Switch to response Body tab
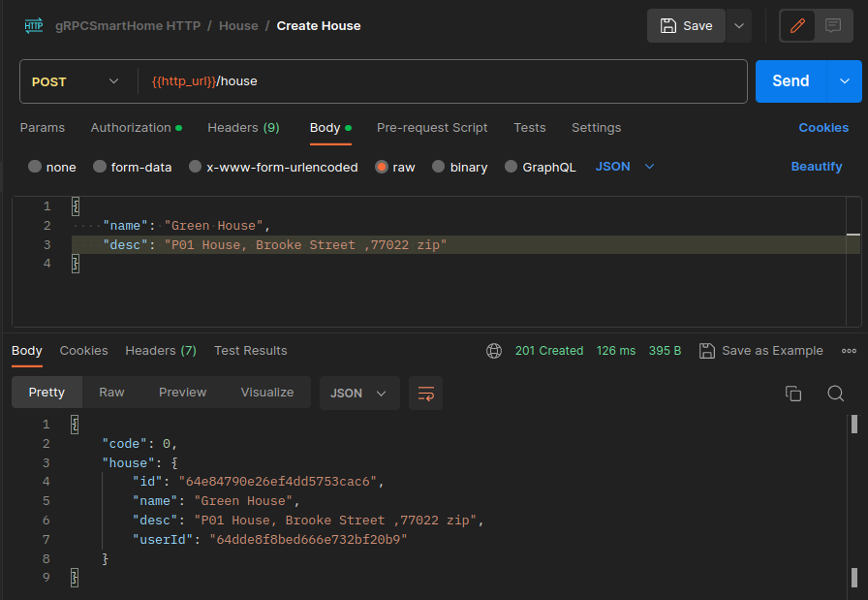 [26, 351]
